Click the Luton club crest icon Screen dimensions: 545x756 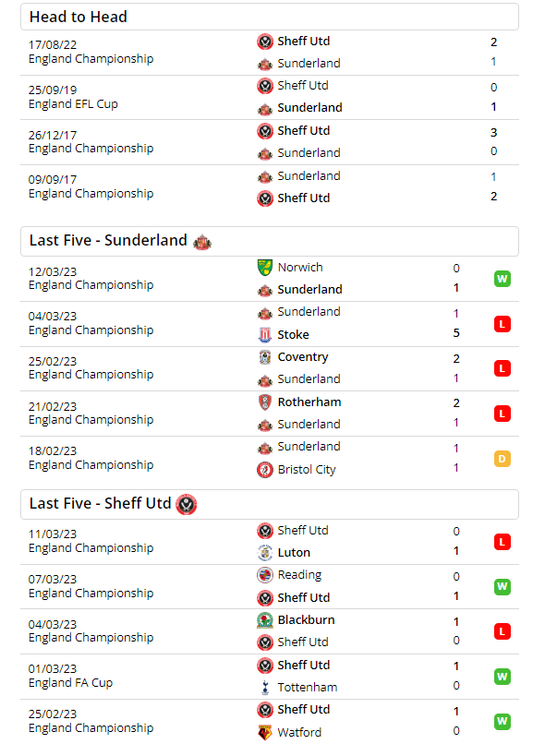click(265, 553)
